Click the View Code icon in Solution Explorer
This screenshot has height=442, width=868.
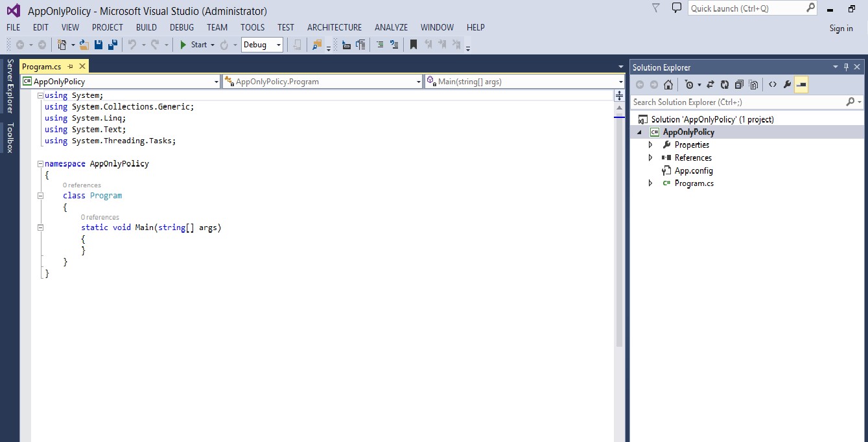click(773, 84)
